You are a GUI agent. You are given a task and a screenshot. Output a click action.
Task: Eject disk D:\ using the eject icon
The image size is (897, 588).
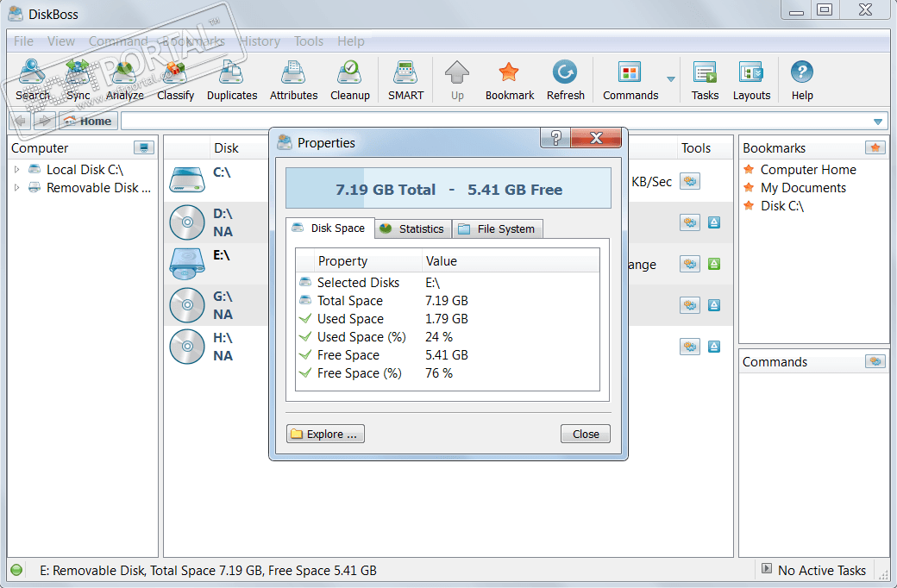coord(714,222)
